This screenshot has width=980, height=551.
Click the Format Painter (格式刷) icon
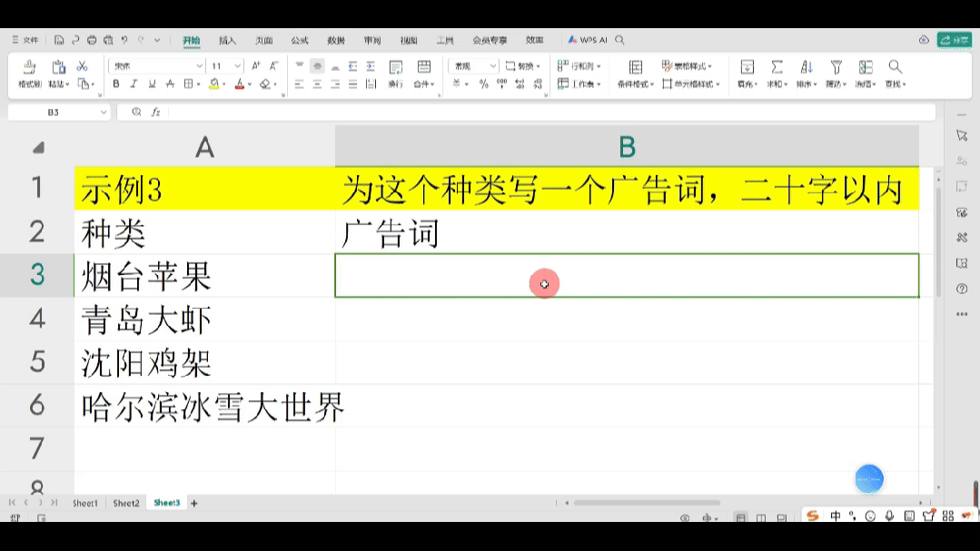29,67
